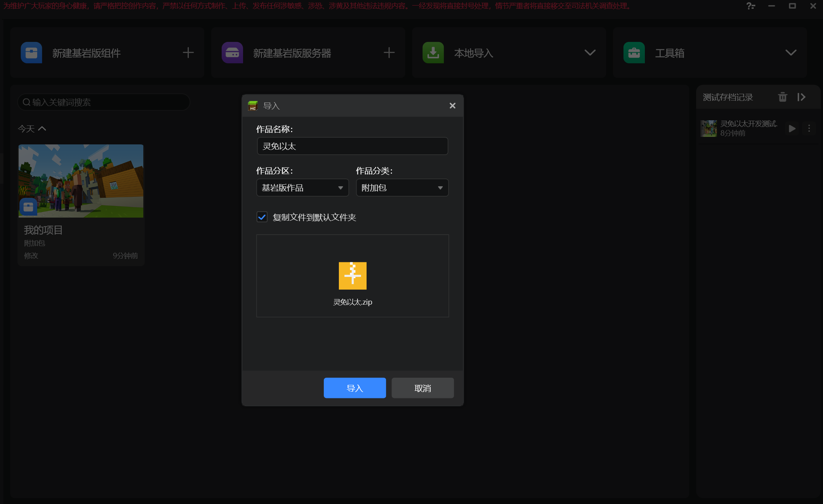Open the 作品分区 dropdown
This screenshot has width=823, height=504.
(x=302, y=188)
